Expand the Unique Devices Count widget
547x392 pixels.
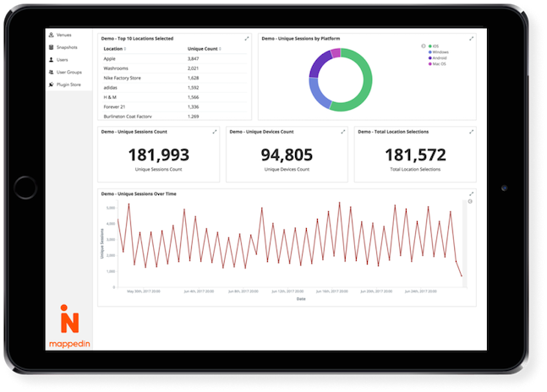(343, 132)
